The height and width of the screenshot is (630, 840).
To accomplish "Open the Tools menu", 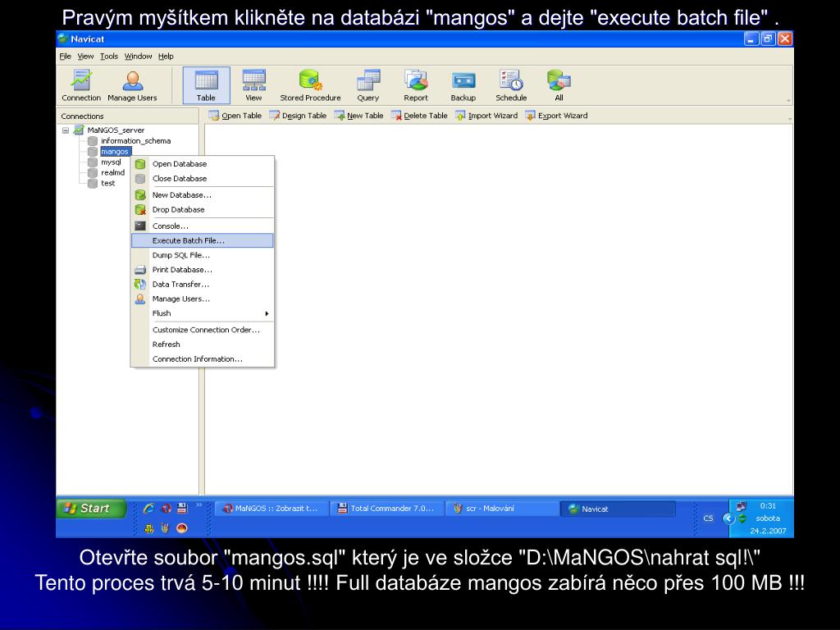I will tap(109, 57).
